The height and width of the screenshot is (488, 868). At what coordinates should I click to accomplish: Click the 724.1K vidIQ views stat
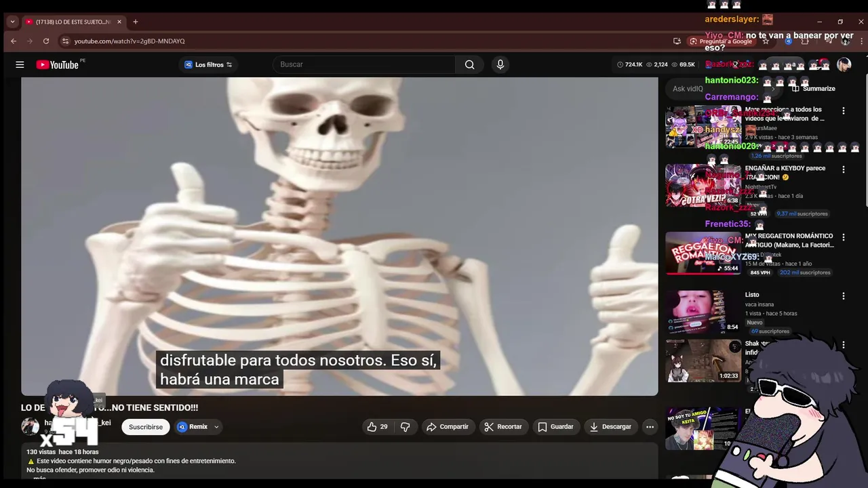click(x=630, y=64)
